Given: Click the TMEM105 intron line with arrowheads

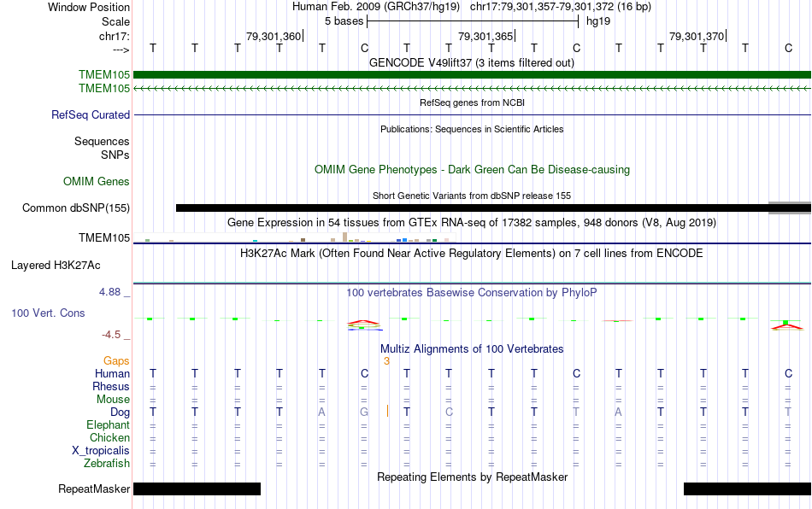Looking at the screenshot, I should pyautogui.click(x=472, y=89).
